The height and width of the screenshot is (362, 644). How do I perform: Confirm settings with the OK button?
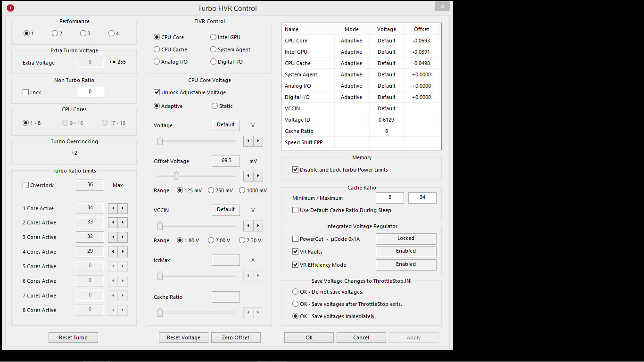pos(309,337)
